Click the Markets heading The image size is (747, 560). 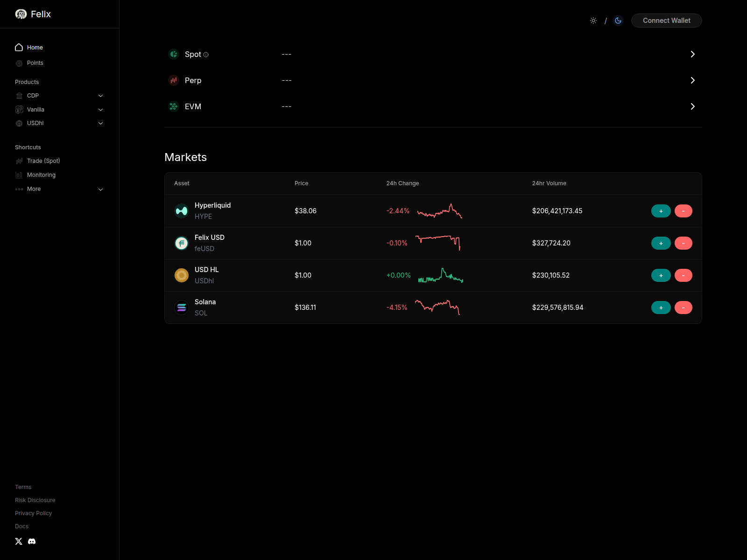[x=185, y=157]
